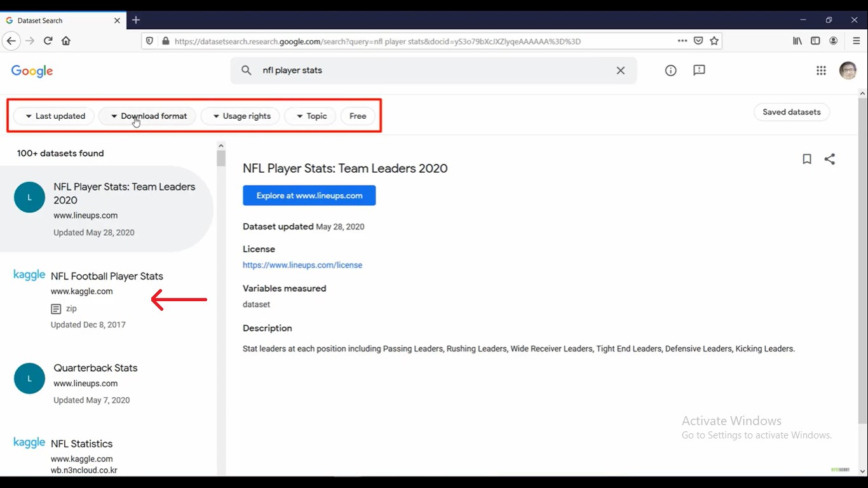Click the 100+ datasets found text

[x=60, y=153]
